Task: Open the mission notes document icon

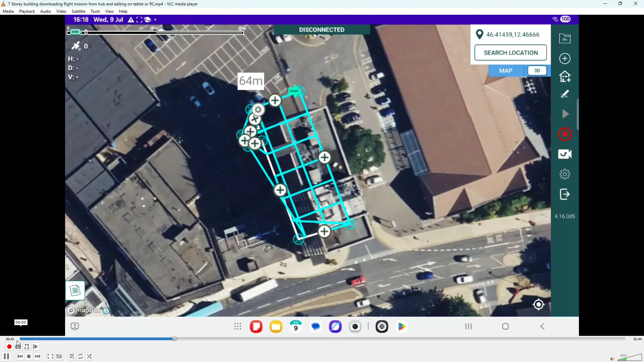Action: [75, 290]
